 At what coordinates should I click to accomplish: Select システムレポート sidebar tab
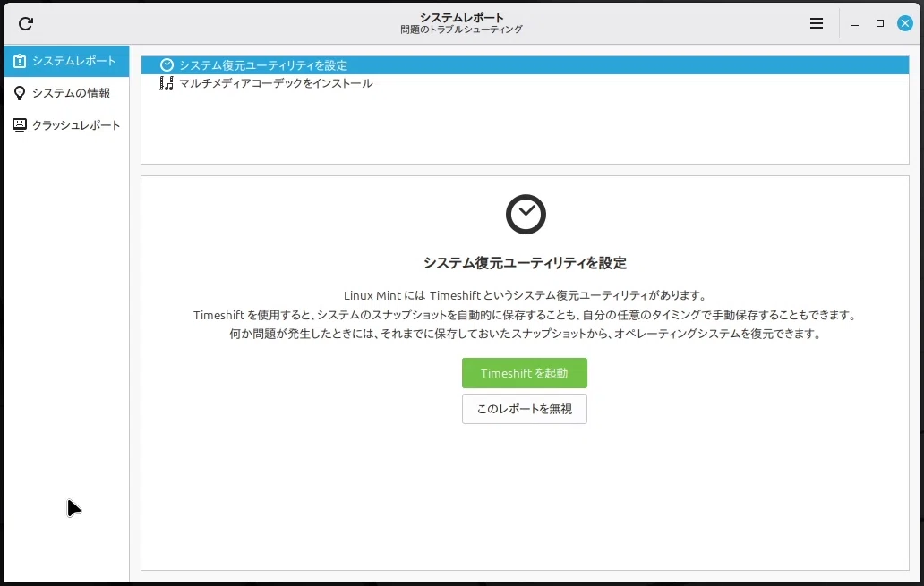click(x=66, y=61)
